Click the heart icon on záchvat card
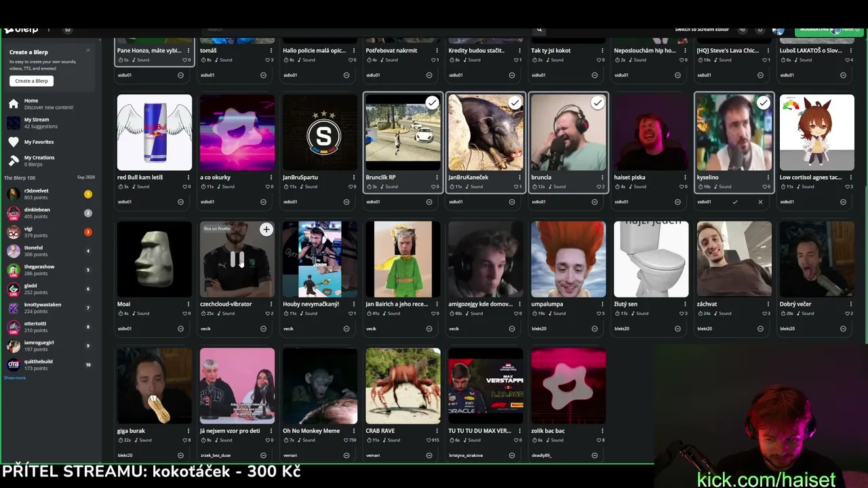 coord(764,313)
